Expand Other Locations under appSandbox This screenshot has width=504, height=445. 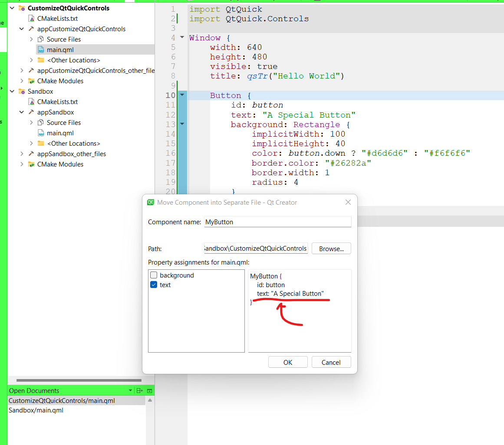tap(31, 143)
